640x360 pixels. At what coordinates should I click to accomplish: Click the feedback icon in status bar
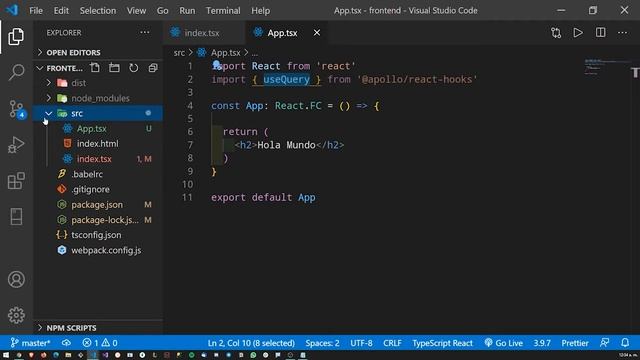(x=604, y=343)
